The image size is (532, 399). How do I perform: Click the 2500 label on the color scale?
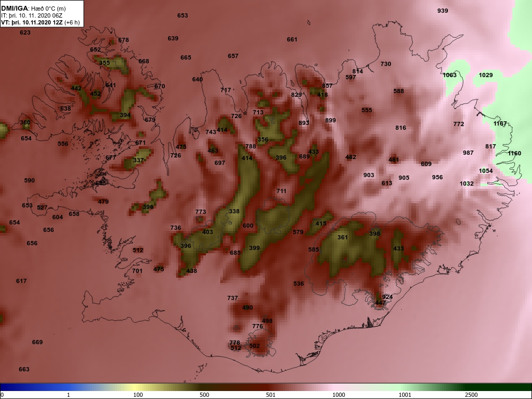point(471,395)
